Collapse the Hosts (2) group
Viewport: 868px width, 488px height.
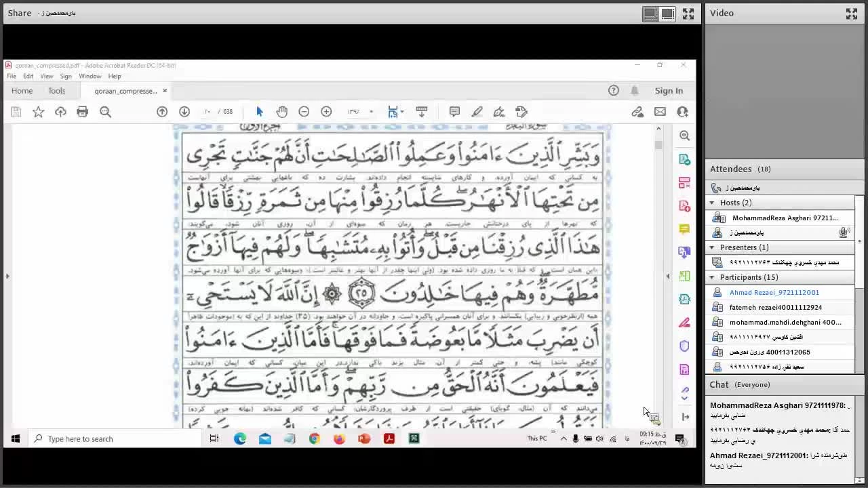712,203
